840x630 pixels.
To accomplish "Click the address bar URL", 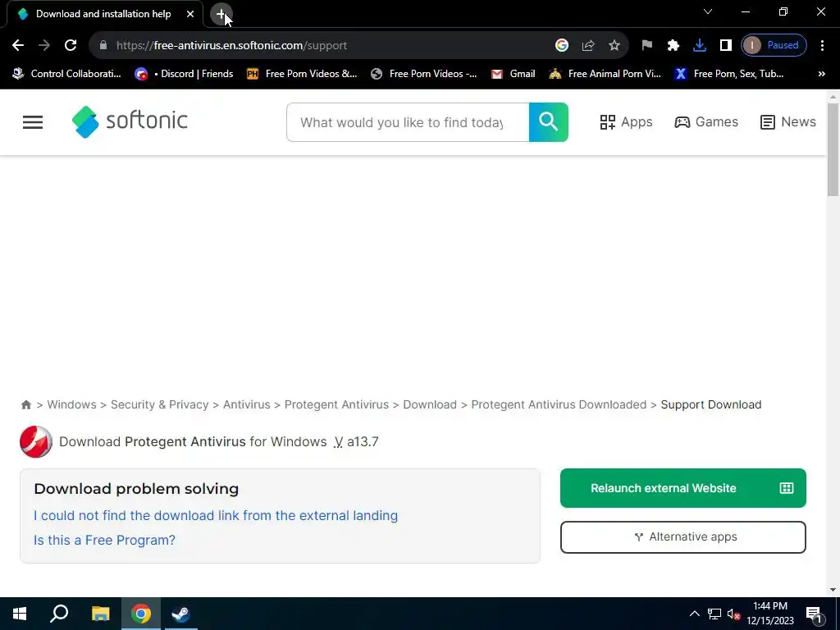I will click(x=231, y=46).
